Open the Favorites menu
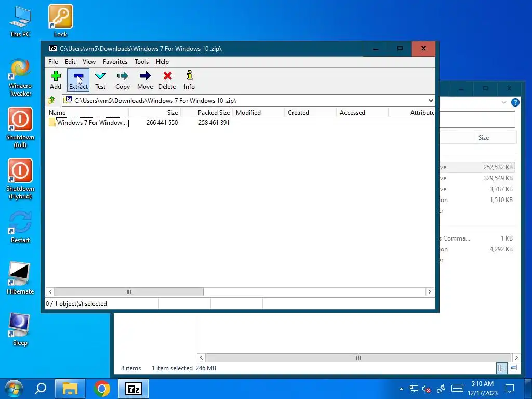The width and height of the screenshot is (532, 399). click(x=115, y=62)
